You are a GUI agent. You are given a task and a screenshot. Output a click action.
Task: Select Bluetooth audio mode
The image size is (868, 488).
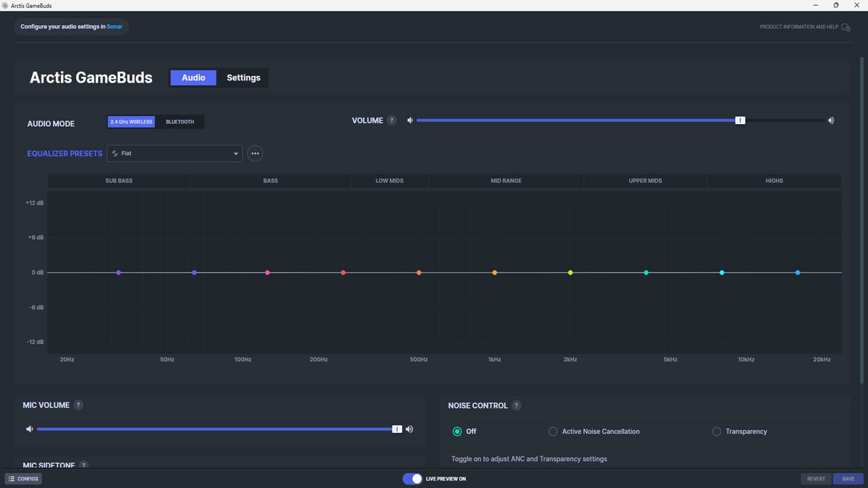click(x=180, y=122)
